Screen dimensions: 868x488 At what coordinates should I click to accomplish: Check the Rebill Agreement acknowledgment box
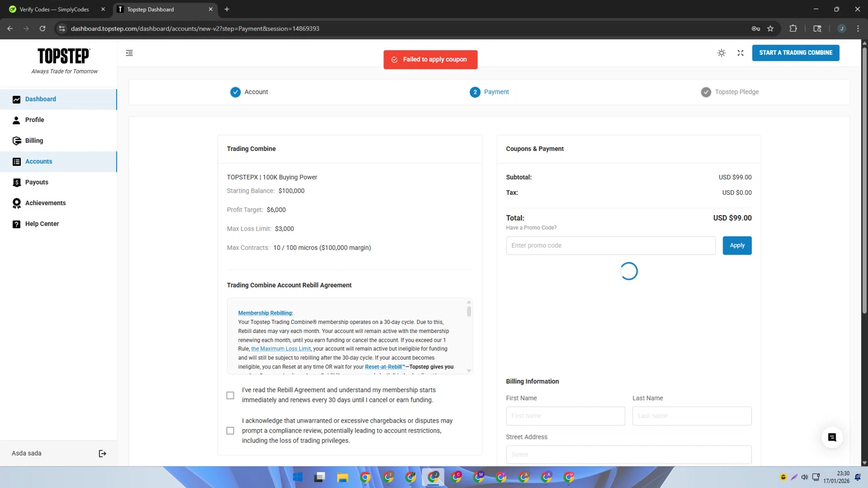(230, 395)
